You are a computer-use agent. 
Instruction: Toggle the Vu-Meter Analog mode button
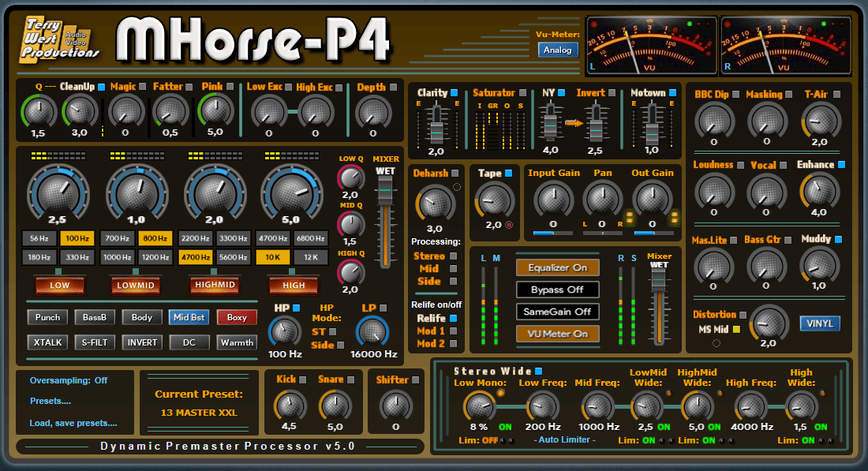[x=557, y=50]
